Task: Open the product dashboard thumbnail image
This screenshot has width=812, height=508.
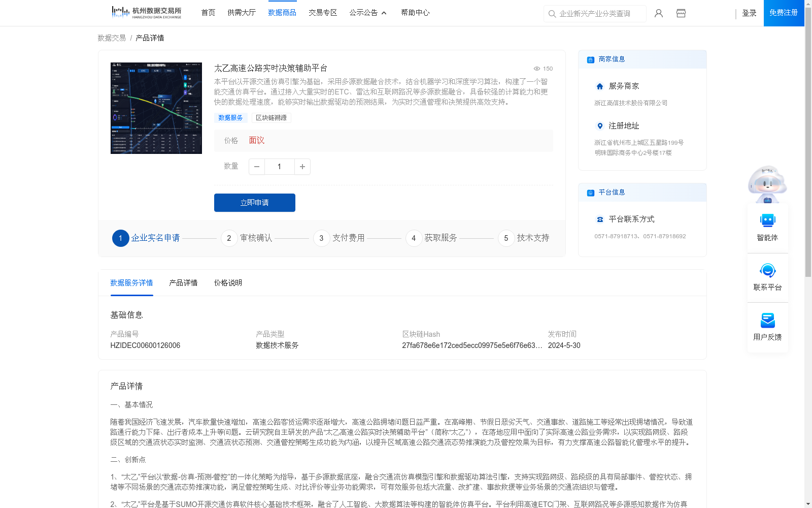Action: point(156,108)
